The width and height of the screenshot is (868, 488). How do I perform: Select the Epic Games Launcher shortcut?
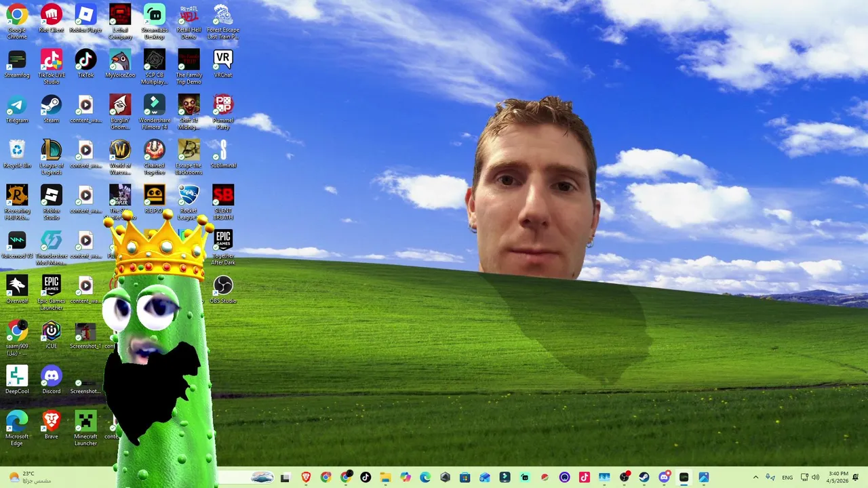pyautogui.click(x=51, y=293)
